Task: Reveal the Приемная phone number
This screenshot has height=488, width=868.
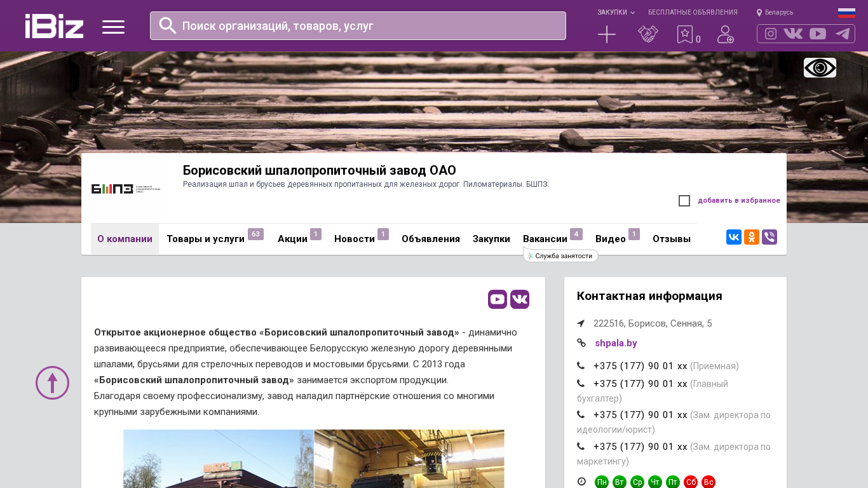Action: [x=641, y=366]
